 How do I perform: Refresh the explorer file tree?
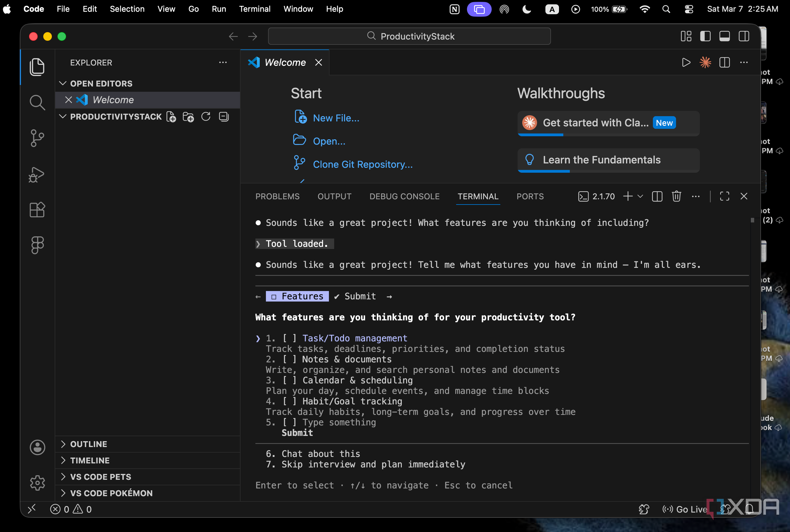click(206, 117)
